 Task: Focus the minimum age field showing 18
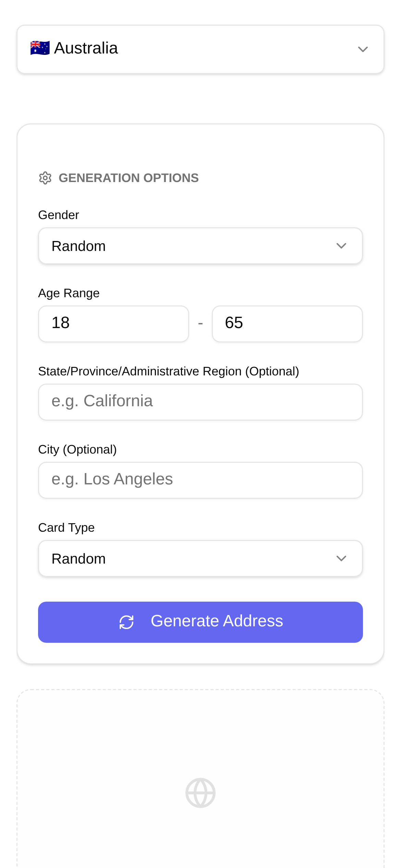pyautogui.click(x=113, y=324)
